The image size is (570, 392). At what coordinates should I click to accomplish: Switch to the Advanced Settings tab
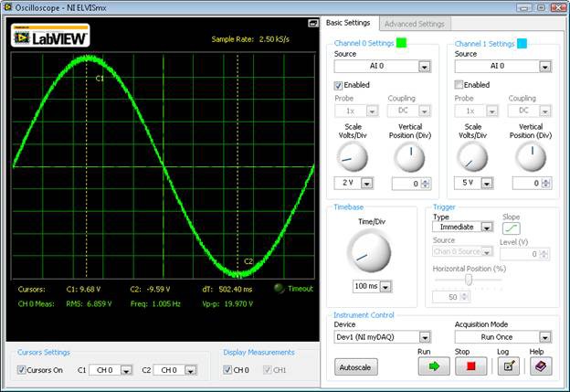[415, 24]
